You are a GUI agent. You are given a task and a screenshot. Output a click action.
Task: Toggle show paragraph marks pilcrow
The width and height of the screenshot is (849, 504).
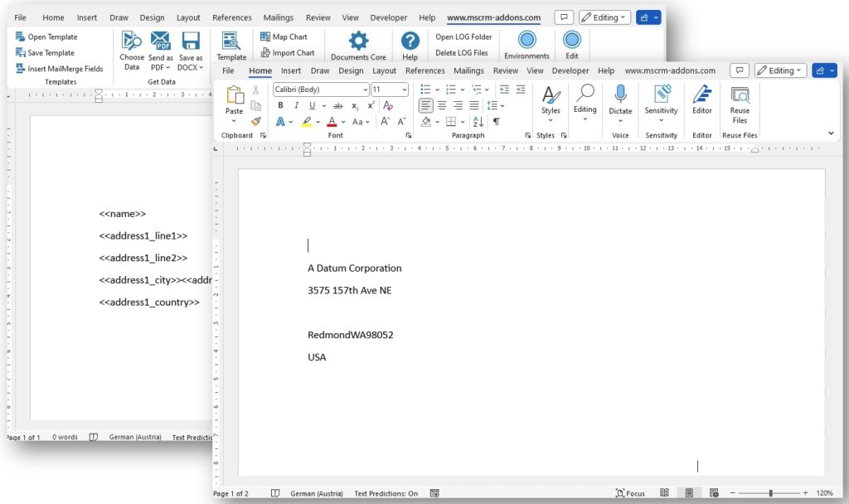coord(497,121)
